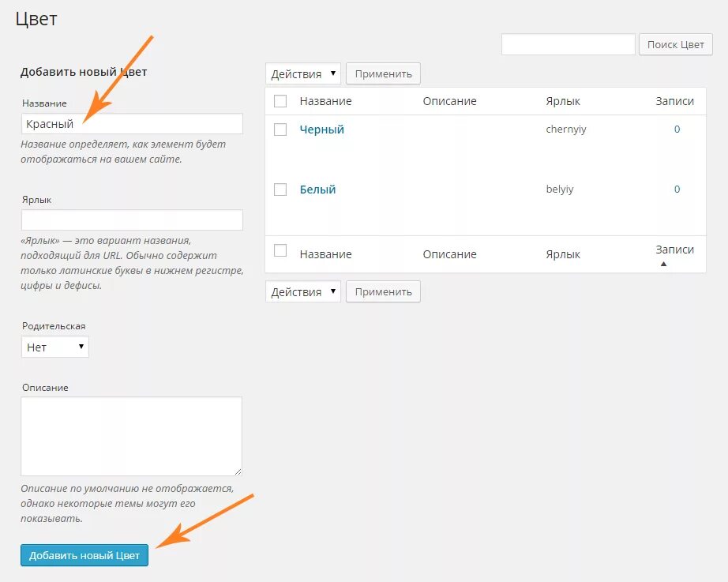Click the search box next to Поиск Цвет
Screen dimensions: 728x582
click(569, 44)
